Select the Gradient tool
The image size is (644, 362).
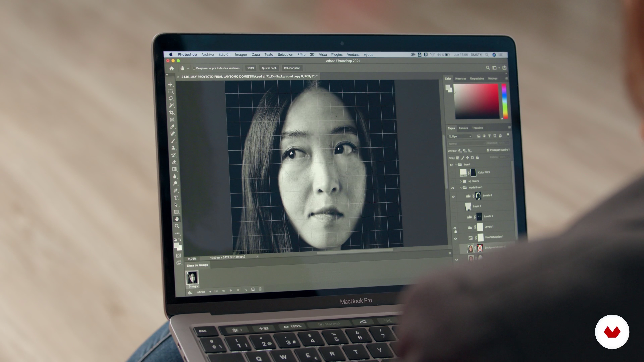point(174,169)
